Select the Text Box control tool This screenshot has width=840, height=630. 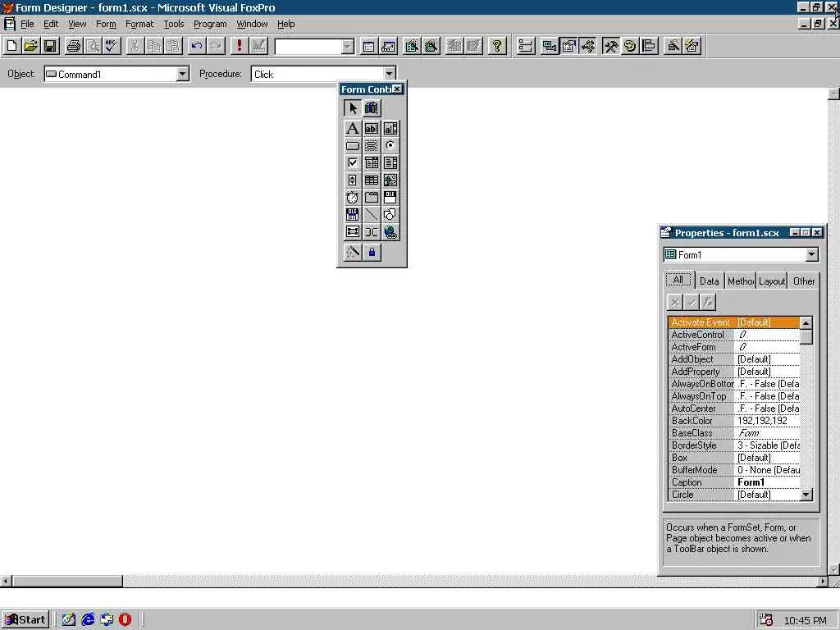372,129
